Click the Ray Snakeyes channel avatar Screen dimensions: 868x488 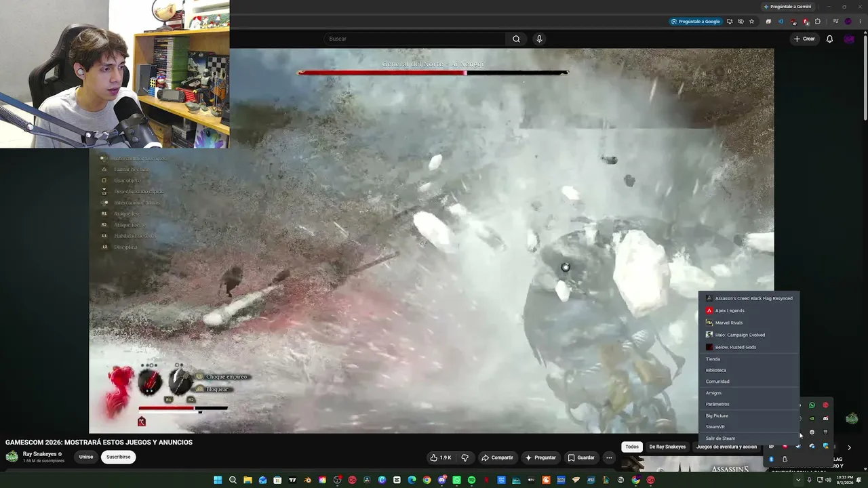12,456
